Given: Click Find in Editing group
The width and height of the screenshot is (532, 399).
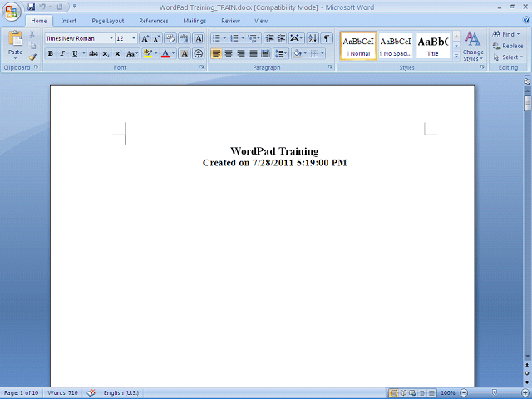Looking at the screenshot, I should [x=506, y=34].
